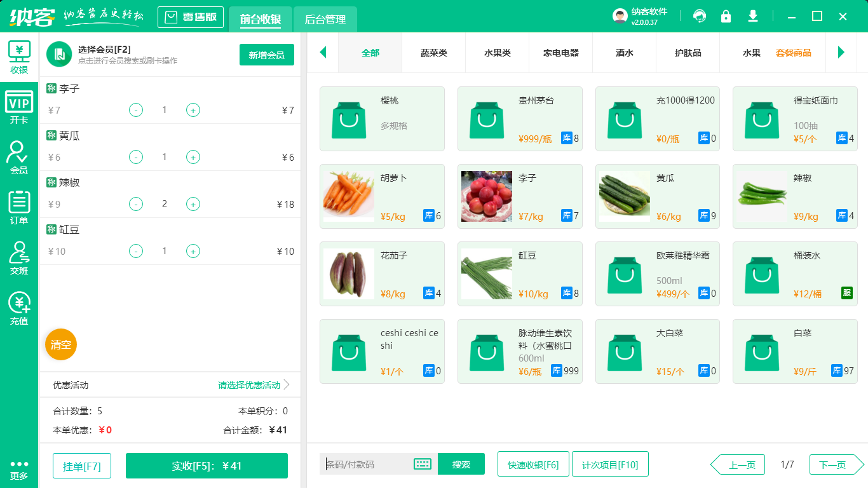Viewport: 868px width, 488px height.
Task: Click the download icon in title bar
Action: (x=752, y=17)
